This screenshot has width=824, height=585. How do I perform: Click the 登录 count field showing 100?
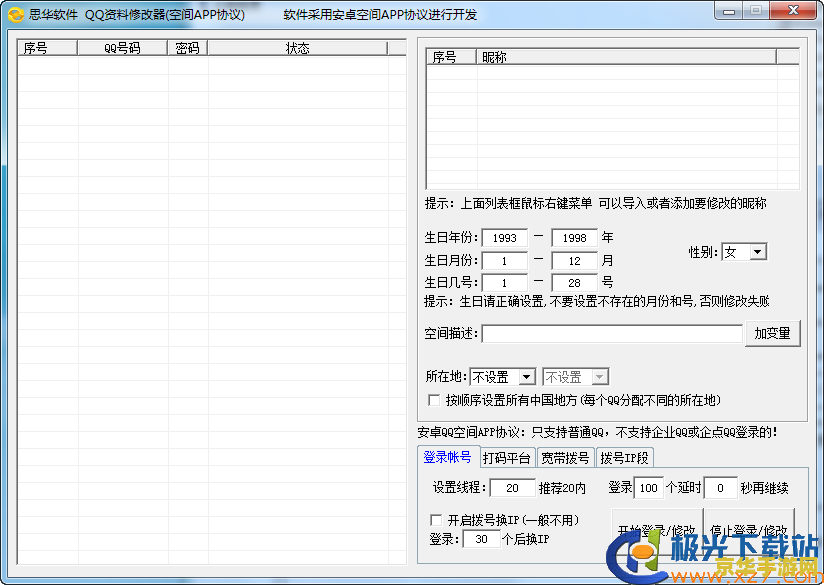648,488
